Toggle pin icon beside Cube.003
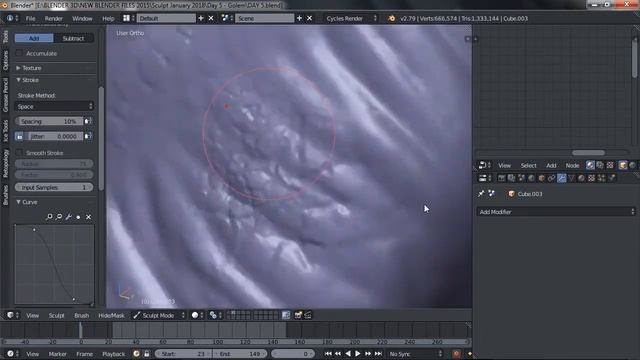 tap(481, 194)
